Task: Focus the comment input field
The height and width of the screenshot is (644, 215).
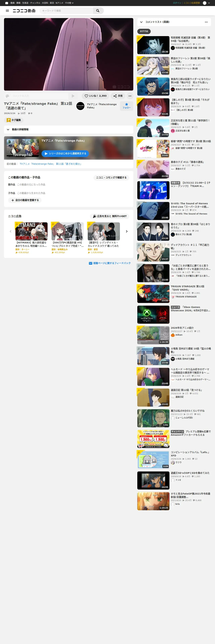Action: (40, 96)
